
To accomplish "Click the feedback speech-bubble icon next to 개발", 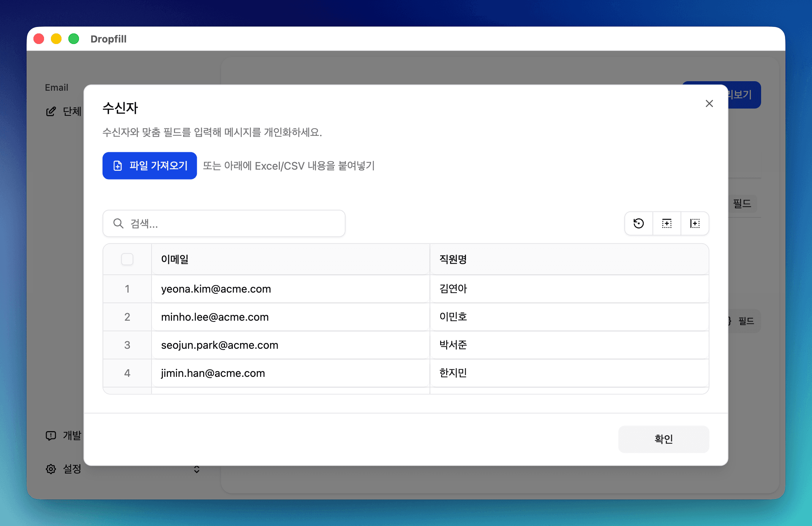I will [51, 436].
